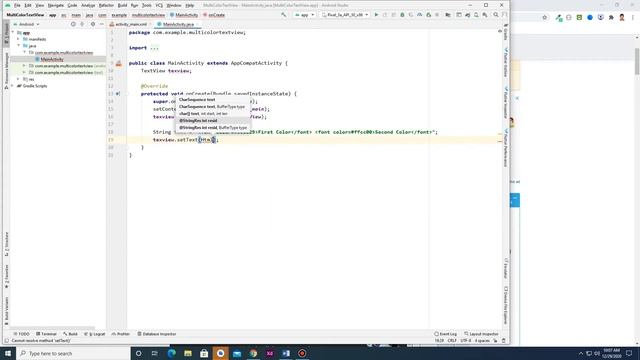Open the app run configuration dropdown
The height and width of the screenshot is (360, 640).
304,15
